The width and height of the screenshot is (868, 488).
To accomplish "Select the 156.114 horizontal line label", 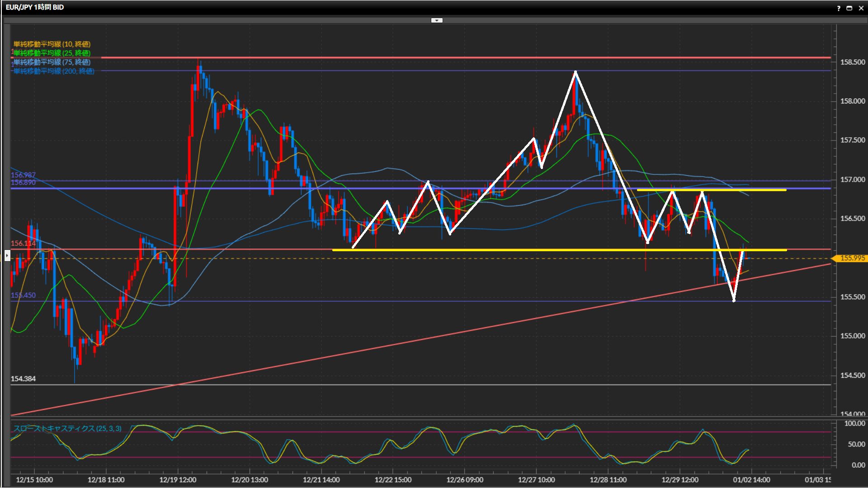I will click(23, 243).
